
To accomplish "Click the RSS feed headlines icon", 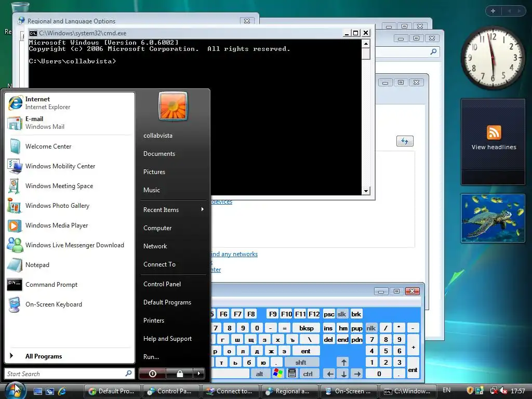I will (494, 132).
